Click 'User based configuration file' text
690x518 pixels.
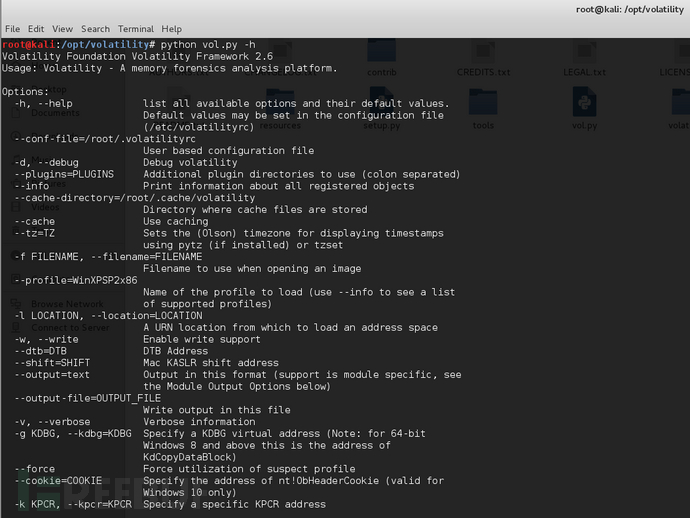point(228,151)
